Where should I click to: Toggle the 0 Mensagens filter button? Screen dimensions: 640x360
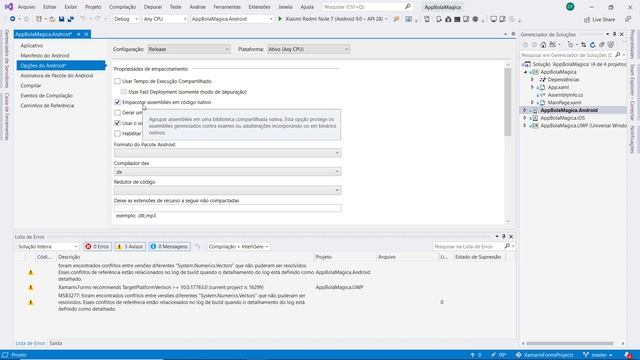[169, 247]
